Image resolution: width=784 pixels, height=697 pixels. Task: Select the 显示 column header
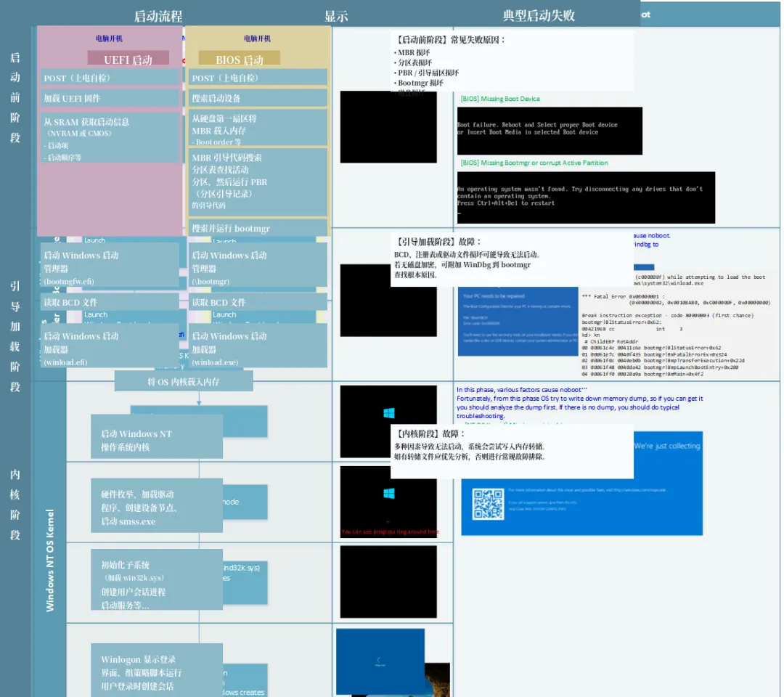point(335,15)
